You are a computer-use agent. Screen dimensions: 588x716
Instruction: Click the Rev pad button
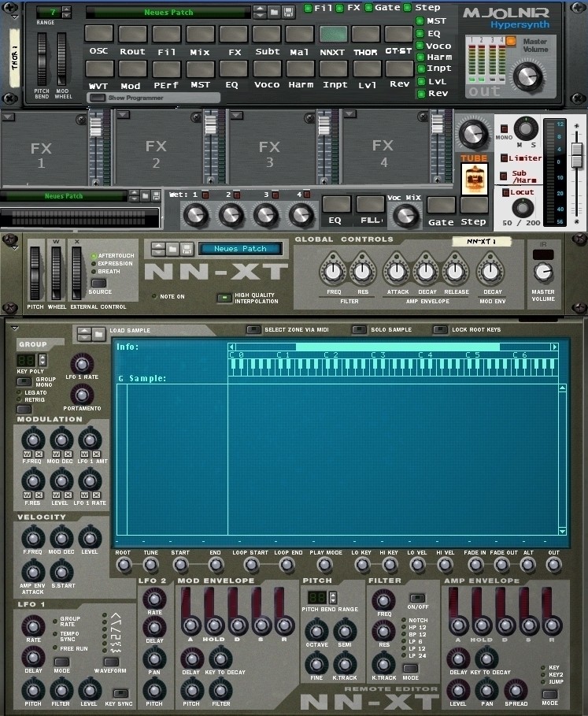(399, 69)
